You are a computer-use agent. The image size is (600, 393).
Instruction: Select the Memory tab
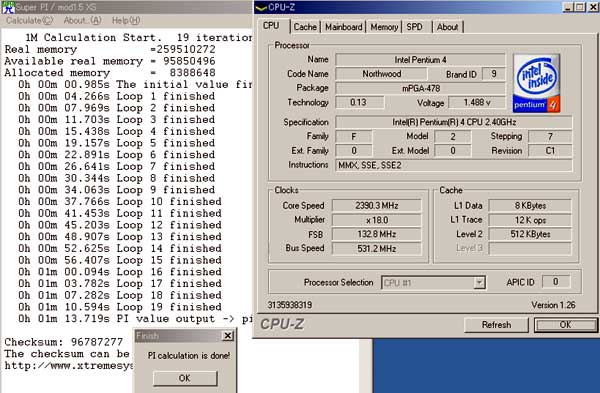384,27
